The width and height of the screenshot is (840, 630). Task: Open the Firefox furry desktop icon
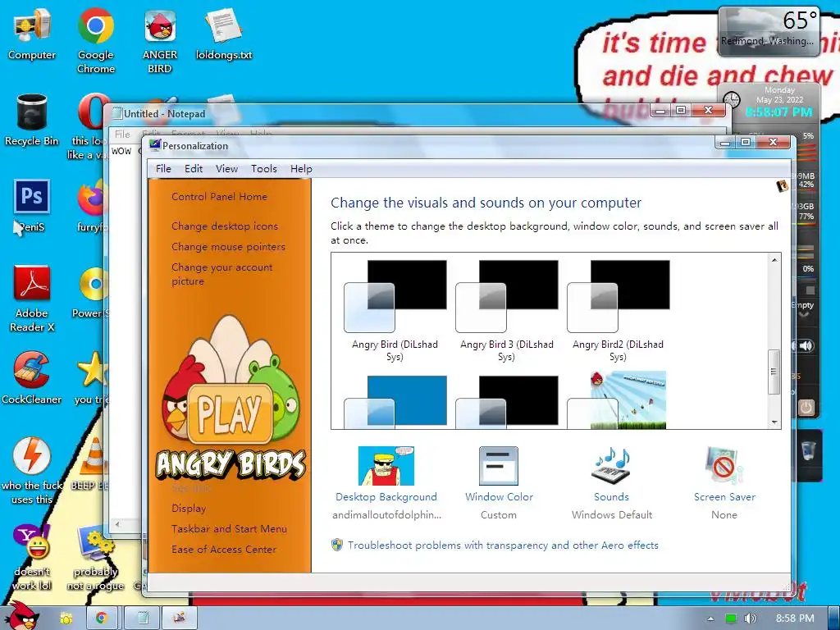[92, 206]
